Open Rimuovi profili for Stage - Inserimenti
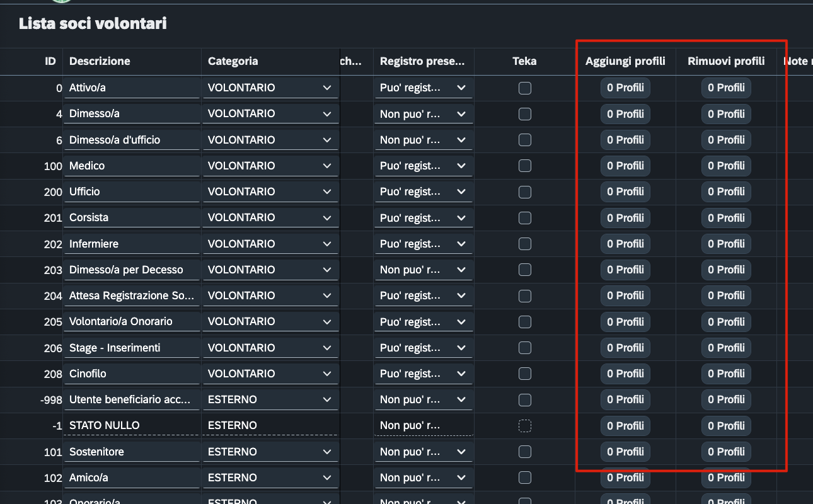Viewport: 813px width, 504px height. pos(726,348)
